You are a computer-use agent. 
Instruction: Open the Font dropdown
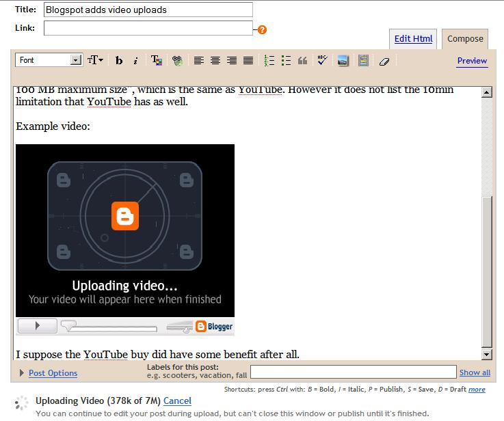click(x=49, y=60)
